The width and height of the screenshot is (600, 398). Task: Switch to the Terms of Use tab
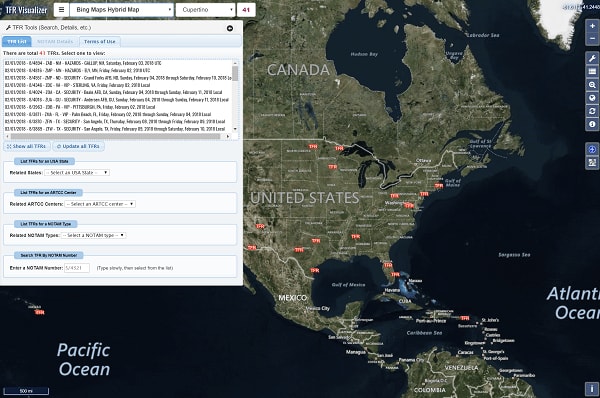pyautogui.click(x=99, y=41)
